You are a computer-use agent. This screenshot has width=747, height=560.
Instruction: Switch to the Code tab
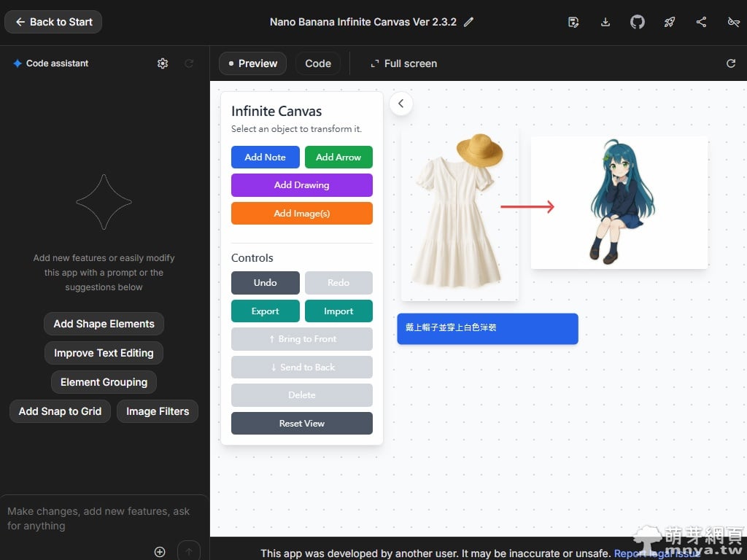coord(318,63)
